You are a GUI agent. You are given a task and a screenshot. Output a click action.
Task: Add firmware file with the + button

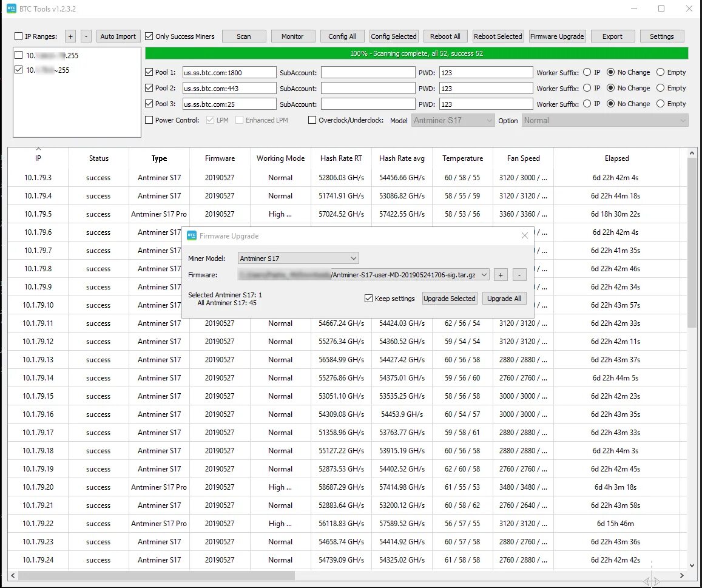coord(501,275)
